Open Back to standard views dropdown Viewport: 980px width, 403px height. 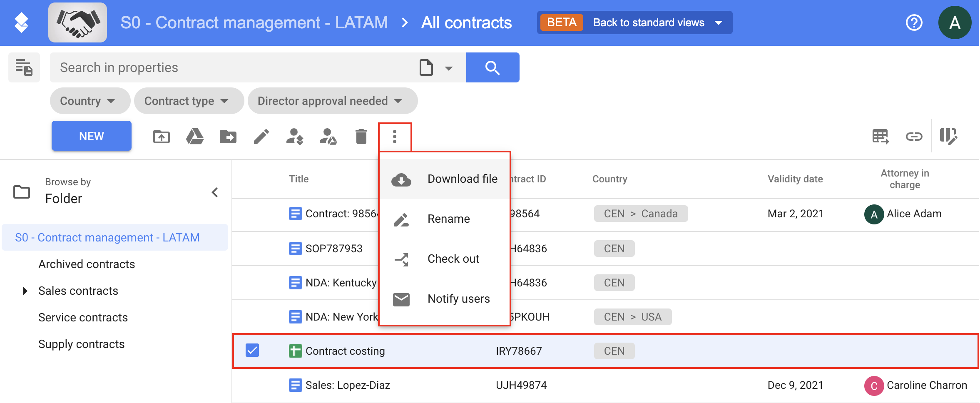click(635, 22)
